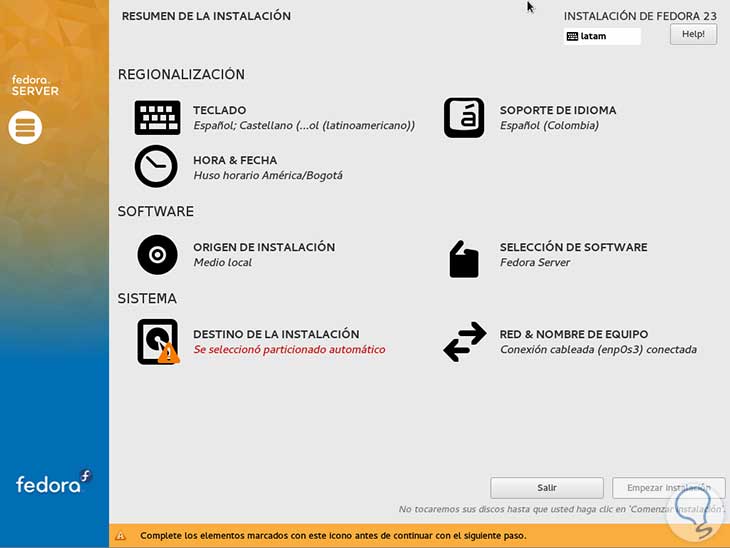Screen dimensions: 730x548
Task: Click the 'Complete los elementos marcados' warning message
Action: [333, 536]
